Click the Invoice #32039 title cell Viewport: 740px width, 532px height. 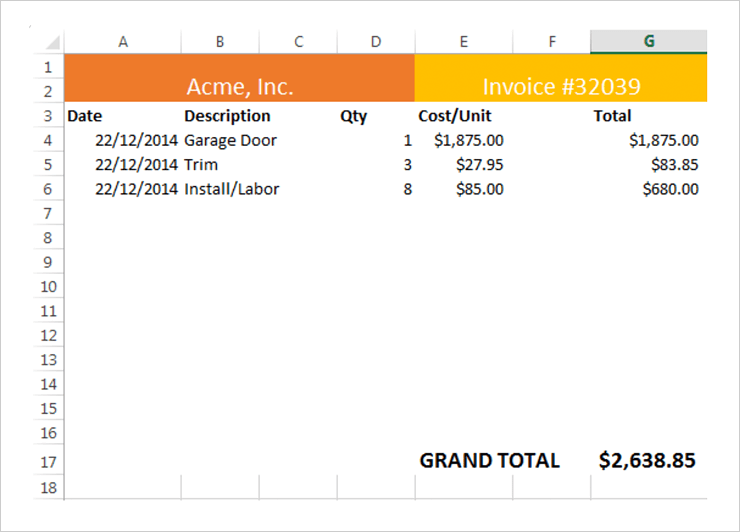tap(561, 78)
